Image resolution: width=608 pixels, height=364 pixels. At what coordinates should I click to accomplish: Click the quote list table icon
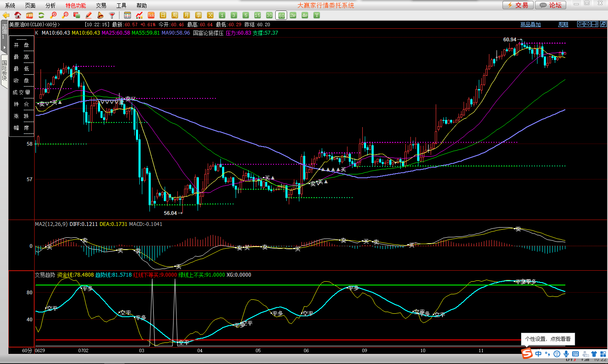click(128, 15)
